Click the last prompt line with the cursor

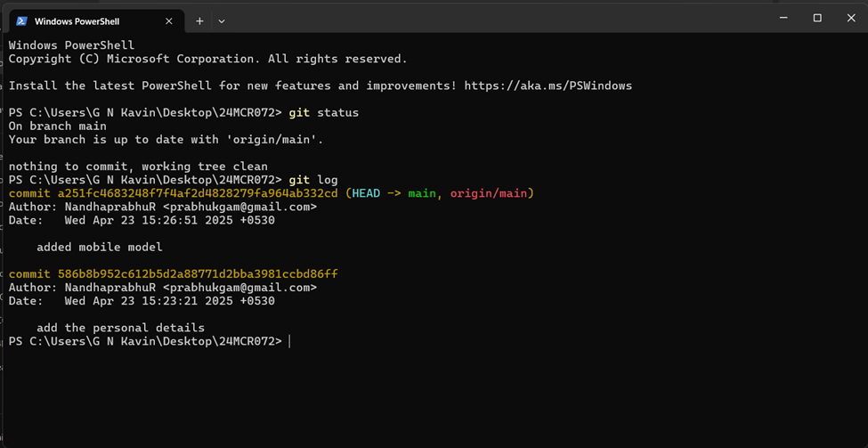150,342
